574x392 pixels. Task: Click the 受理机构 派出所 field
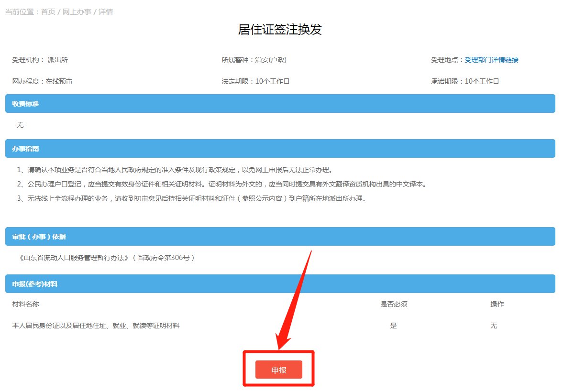(40, 60)
